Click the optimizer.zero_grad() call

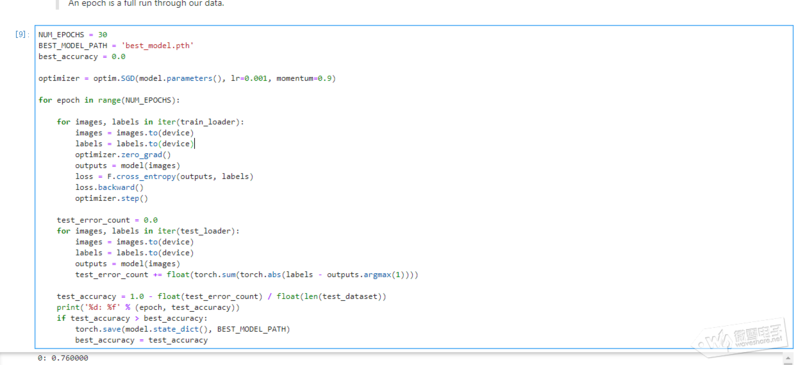click(x=123, y=155)
